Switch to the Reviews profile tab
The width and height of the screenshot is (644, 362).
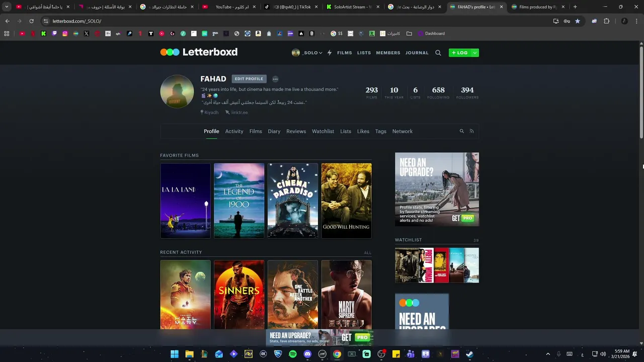pos(296,131)
